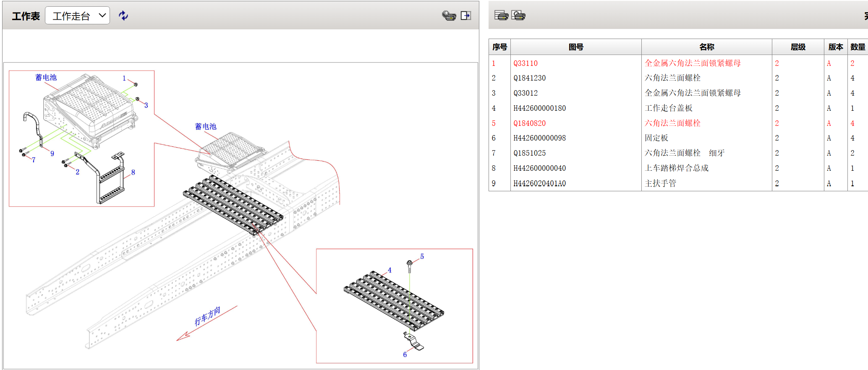Click part number H442600000098 for 固定板
Image resolution: width=868 pixels, height=370 pixels.
coord(540,138)
